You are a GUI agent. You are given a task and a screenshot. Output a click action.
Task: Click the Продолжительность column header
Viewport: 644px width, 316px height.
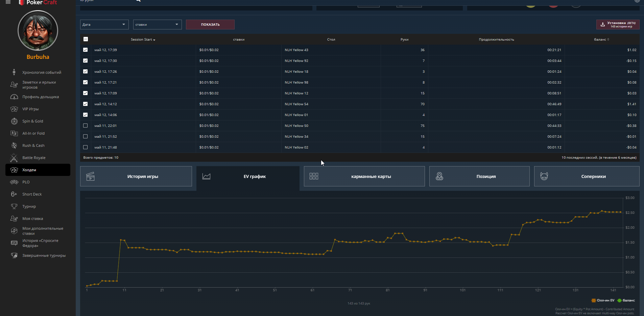496,40
